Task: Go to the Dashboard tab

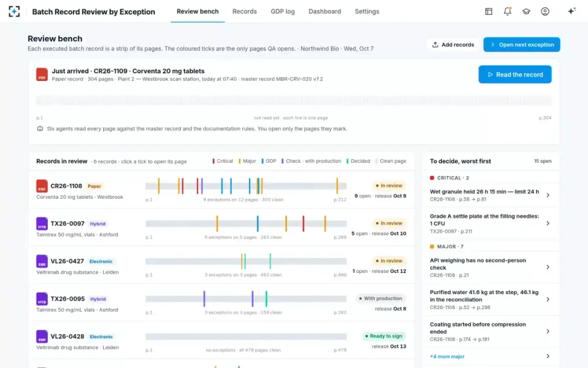Action: pos(325,11)
